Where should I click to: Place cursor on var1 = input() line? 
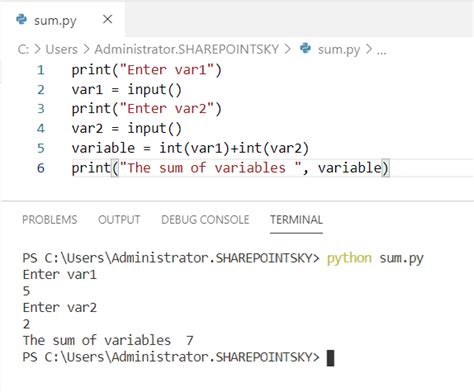[x=127, y=90]
